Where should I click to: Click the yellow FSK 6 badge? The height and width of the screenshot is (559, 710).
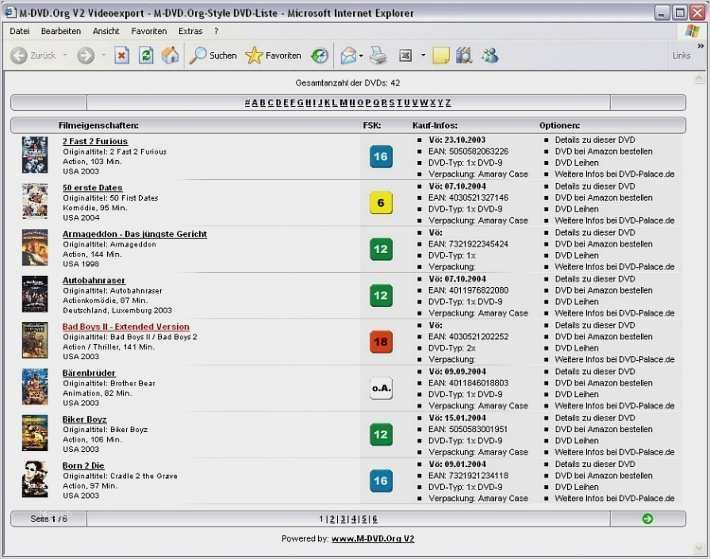(x=381, y=203)
